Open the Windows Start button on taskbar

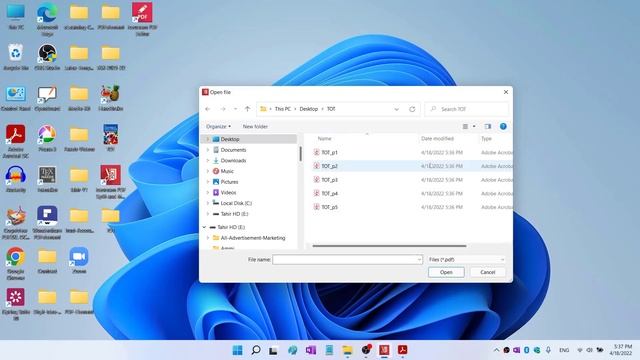[x=238, y=350]
